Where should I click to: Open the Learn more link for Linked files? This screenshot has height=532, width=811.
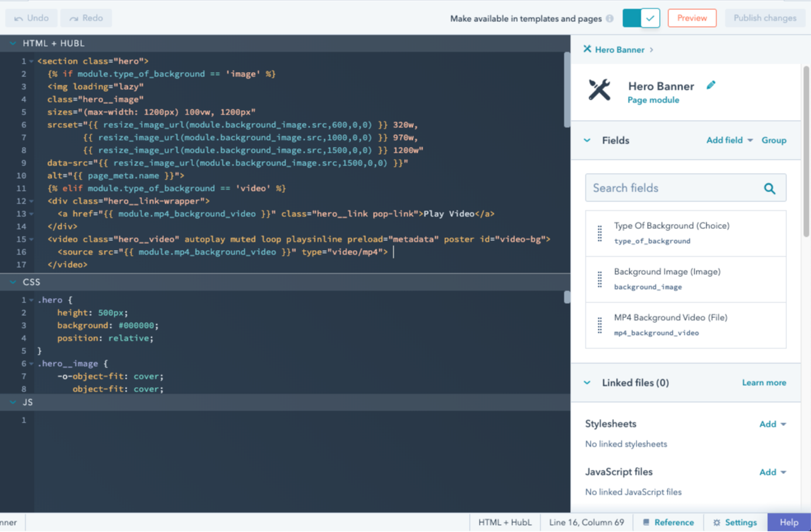pyautogui.click(x=764, y=382)
